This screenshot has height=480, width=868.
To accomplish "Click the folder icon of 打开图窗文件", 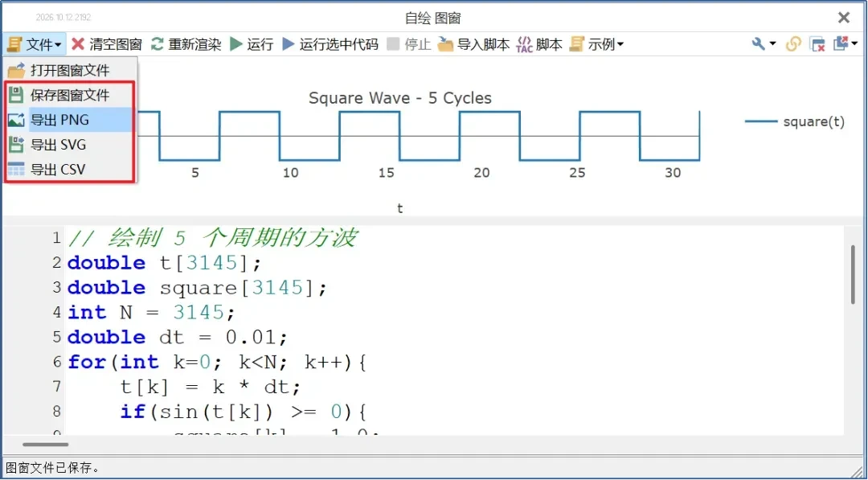I will pyautogui.click(x=17, y=70).
